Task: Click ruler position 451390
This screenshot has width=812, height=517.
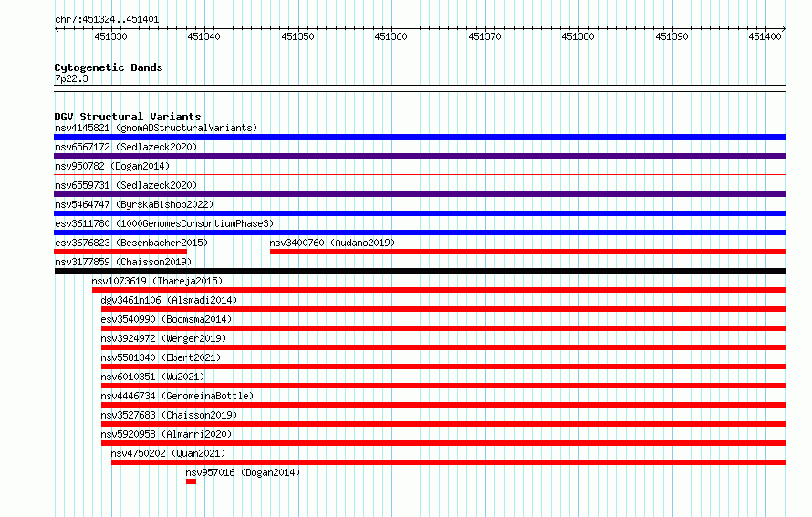Action: (x=671, y=36)
